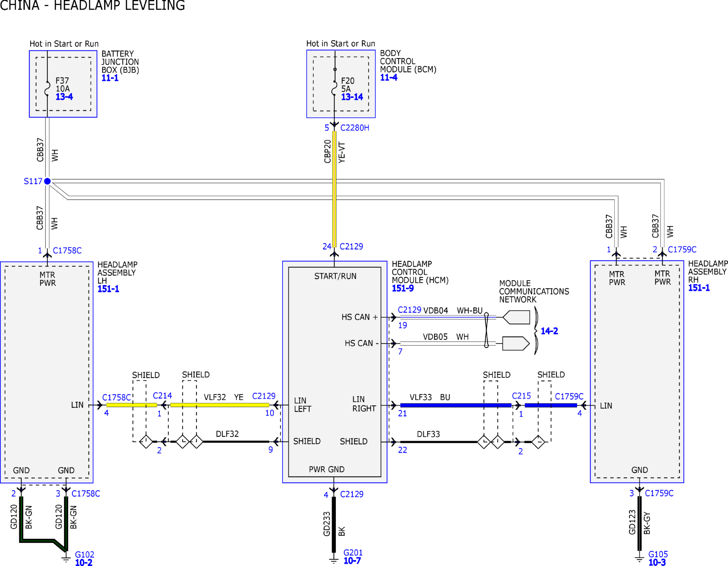
Task: Open the BCM reference link 11-4
Action: (389, 78)
